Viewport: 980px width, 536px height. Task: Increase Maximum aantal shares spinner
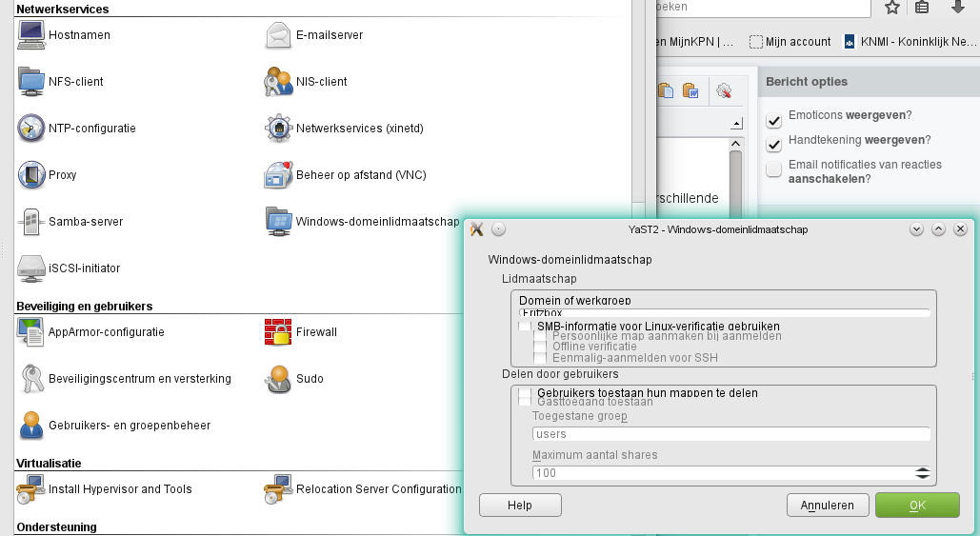(923, 469)
